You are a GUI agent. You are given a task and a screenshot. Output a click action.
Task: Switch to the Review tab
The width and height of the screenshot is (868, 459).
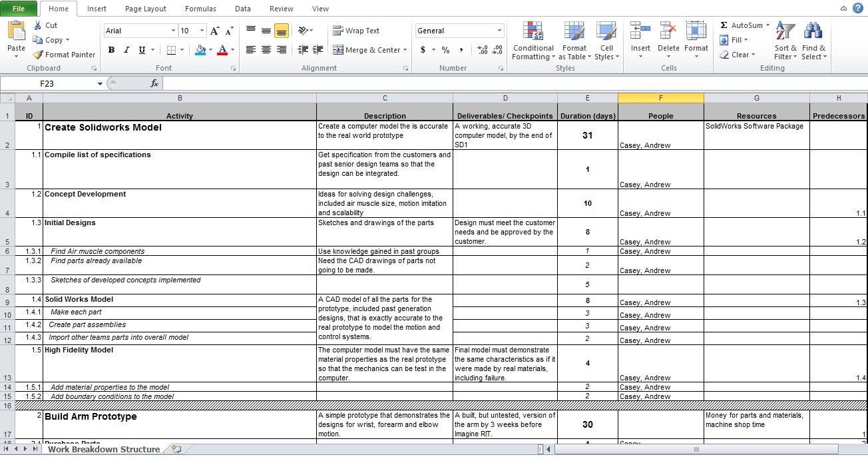[x=282, y=9]
